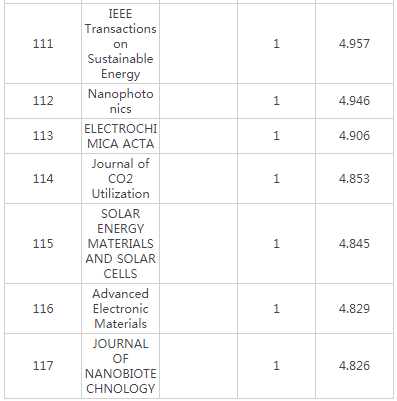This screenshot has height=401, width=397.
Task: Select rank number 113 cell
Action: 43,136
